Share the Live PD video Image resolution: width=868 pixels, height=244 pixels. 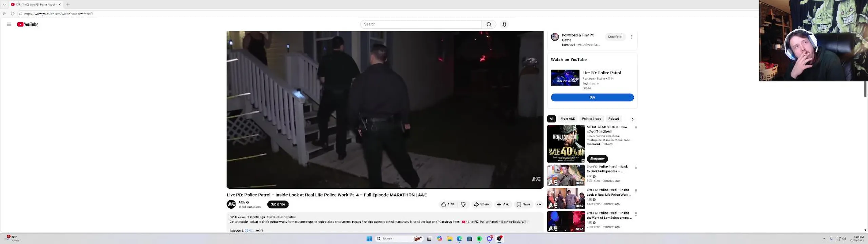pos(481,204)
